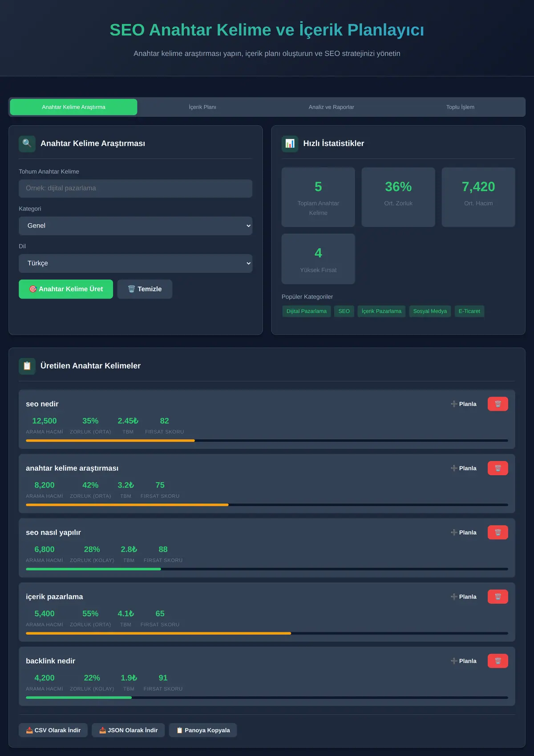Open the Kategori dropdown showing Genel
This screenshot has height=756, width=534.
click(135, 226)
